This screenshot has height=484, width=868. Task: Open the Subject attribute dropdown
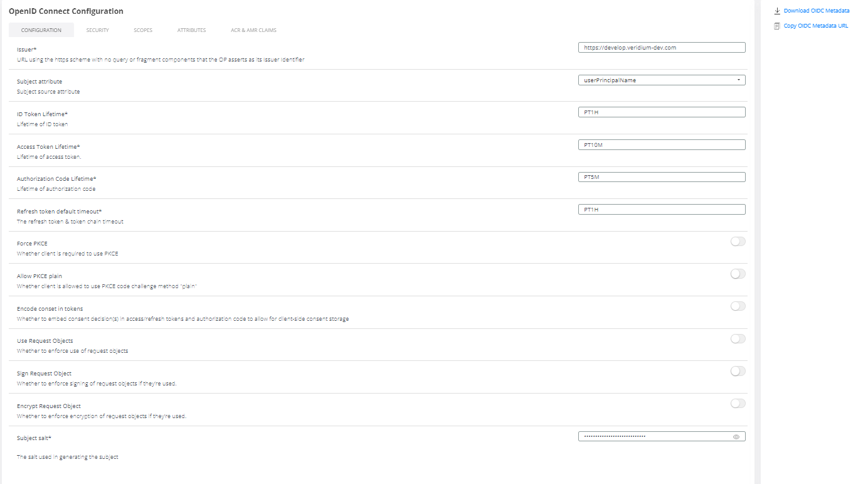[740, 80]
